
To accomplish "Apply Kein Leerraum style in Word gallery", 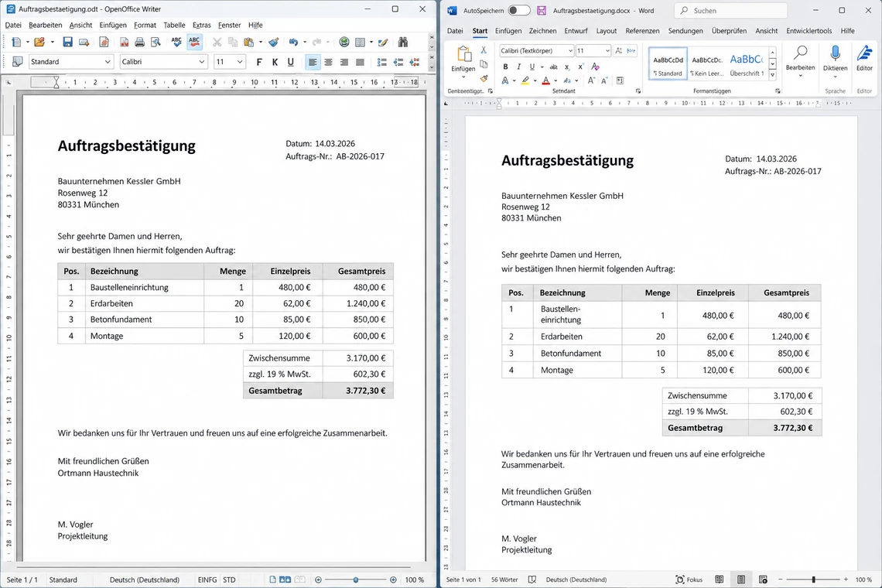I will tap(707, 63).
